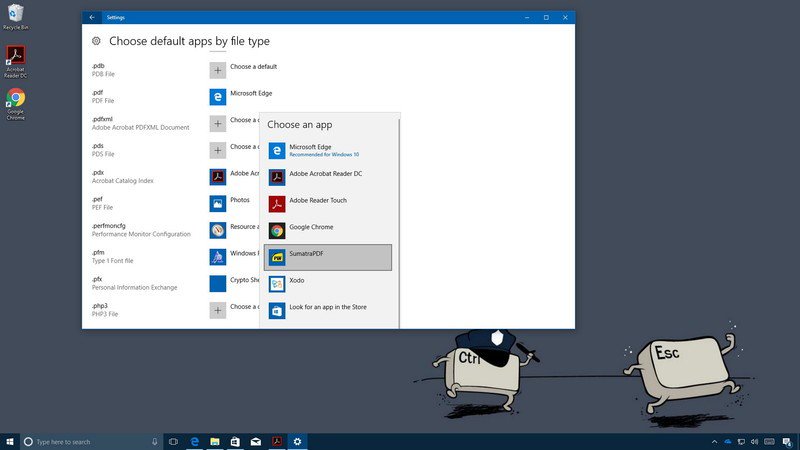
Task: Click the volume icon in the system tray
Action: (x=755, y=442)
